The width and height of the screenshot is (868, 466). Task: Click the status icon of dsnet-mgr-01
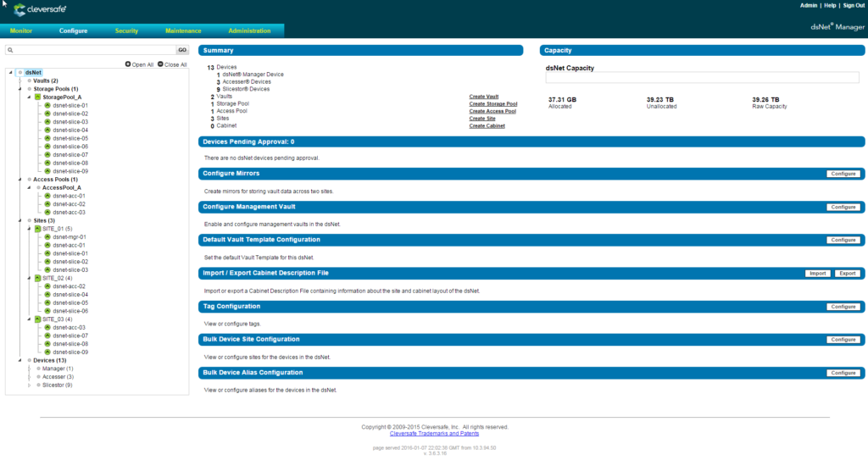tap(47, 237)
